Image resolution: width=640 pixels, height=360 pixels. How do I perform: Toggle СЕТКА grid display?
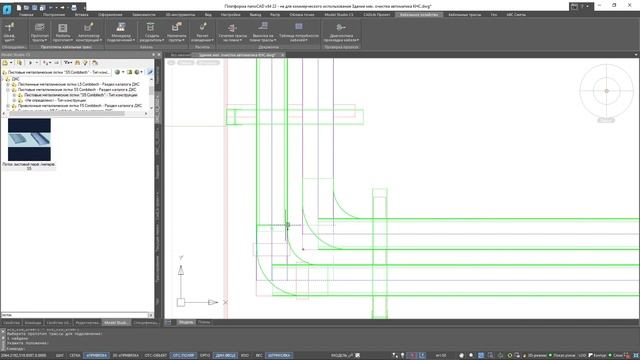pos(75,356)
